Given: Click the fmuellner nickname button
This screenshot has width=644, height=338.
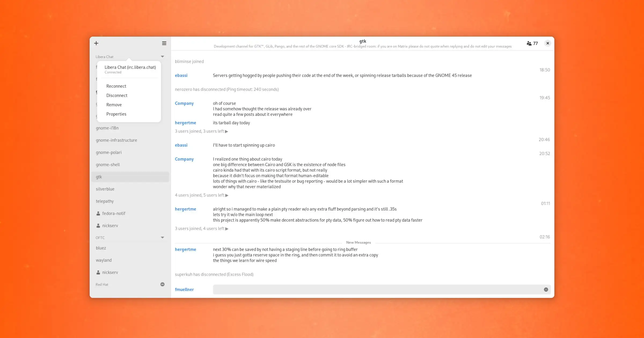Looking at the screenshot, I should click(184, 289).
